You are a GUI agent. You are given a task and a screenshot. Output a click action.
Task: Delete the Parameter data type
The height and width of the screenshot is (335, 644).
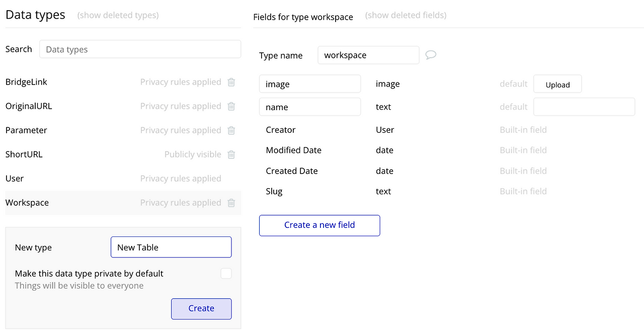(x=231, y=130)
